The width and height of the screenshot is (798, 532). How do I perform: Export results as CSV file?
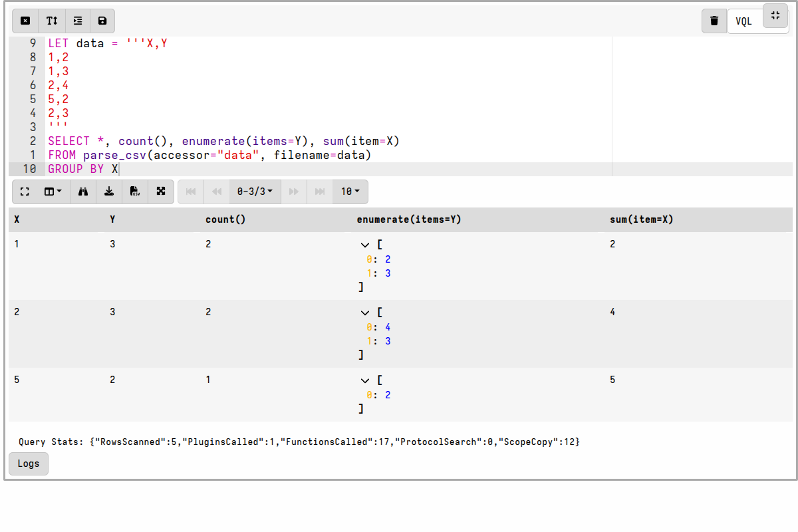click(x=135, y=192)
